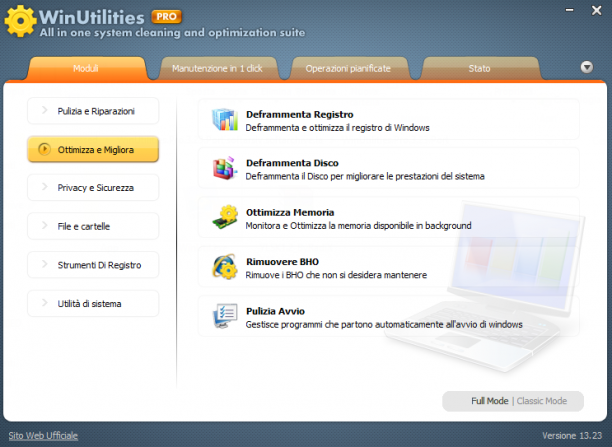612x447 pixels.
Task: Click the play icon on Ottimizza e Migliora
Action: pos(44,149)
